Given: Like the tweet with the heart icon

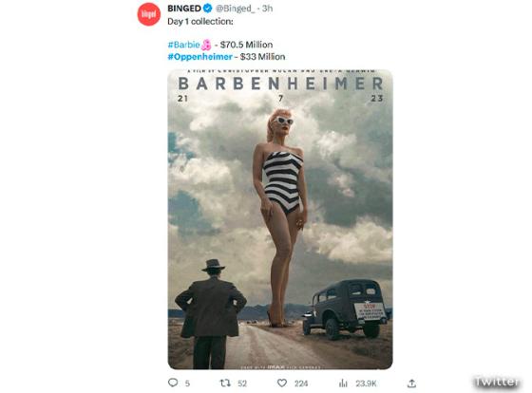Looking at the screenshot, I should (x=282, y=384).
